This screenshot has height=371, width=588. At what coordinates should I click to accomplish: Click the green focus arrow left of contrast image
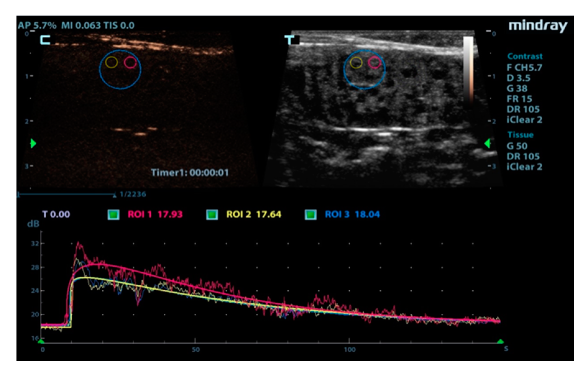point(33,143)
